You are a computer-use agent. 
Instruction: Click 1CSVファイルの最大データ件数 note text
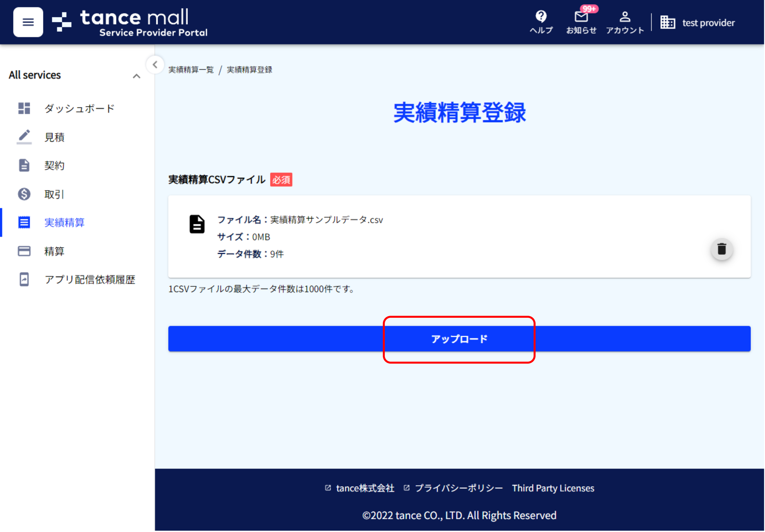point(261,289)
